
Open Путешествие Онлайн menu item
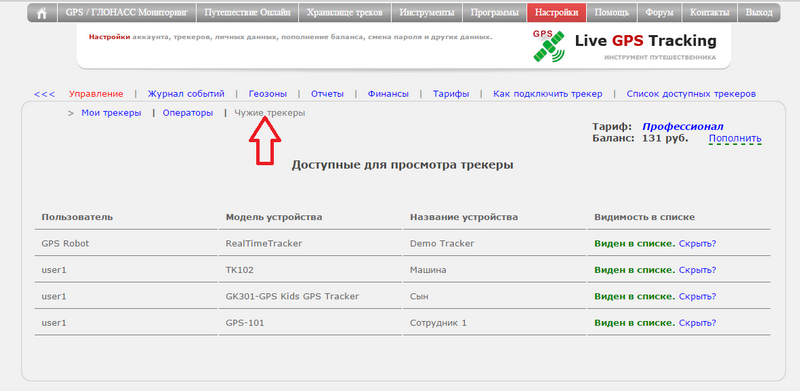tap(247, 13)
